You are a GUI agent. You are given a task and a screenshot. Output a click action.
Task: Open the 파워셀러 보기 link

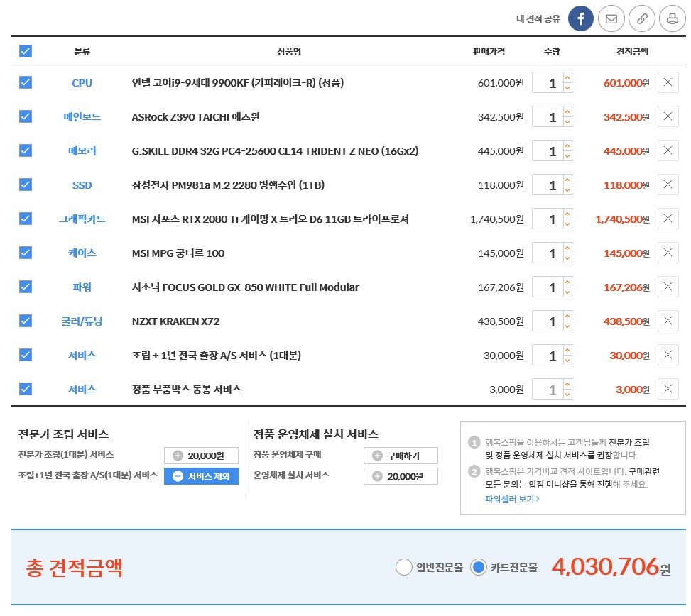(512, 499)
